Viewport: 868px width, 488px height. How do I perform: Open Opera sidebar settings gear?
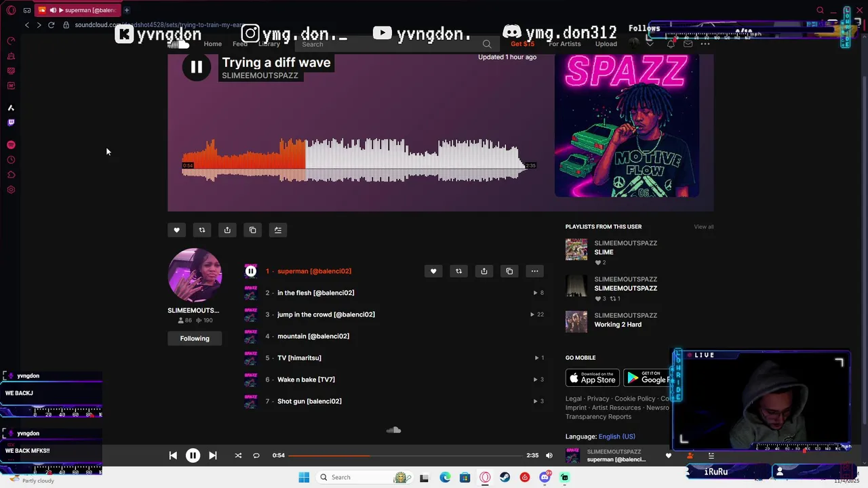pos(11,190)
